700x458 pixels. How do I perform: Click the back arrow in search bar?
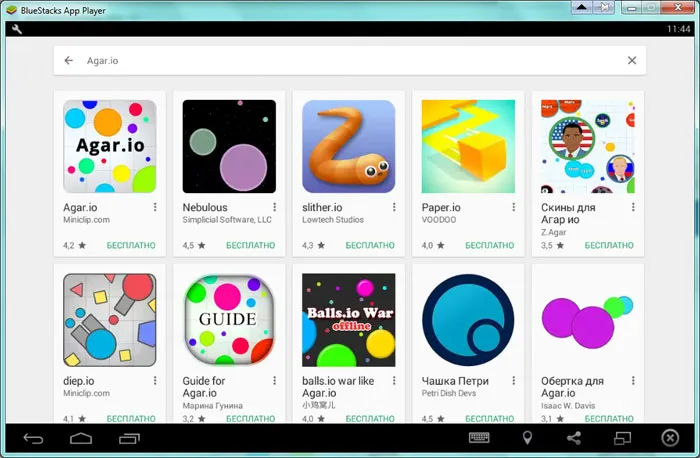click(69, 61)
